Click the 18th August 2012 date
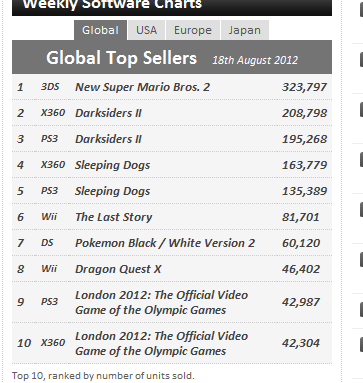This screenshot has height=383, width=363. (255, 60)
